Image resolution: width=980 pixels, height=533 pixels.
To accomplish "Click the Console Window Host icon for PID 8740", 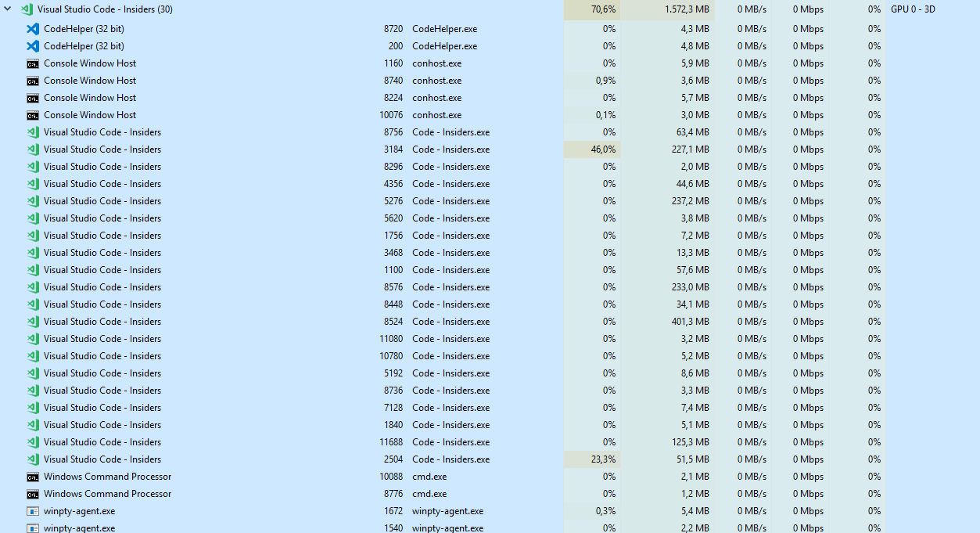I will 33,81.
